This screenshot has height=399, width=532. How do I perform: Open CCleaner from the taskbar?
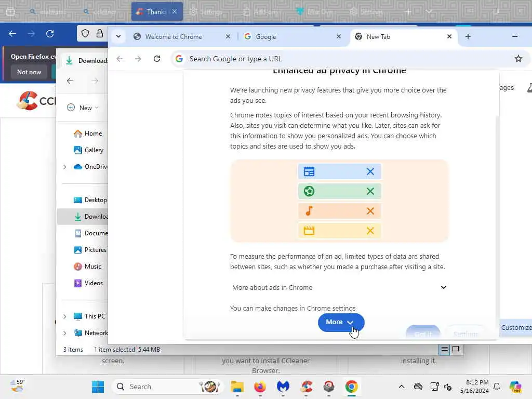[x=305, y=387]
